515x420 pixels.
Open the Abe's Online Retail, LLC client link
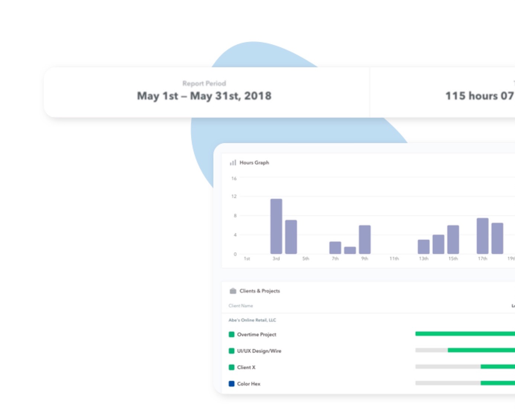click(252, 320)
